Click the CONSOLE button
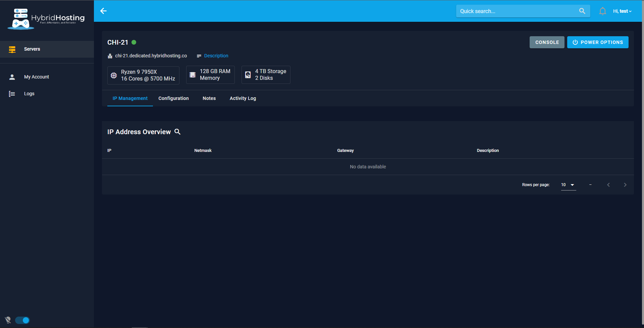The width and height of the screenshot is (644, 328). pyautogui.click(x=547, y=42)
